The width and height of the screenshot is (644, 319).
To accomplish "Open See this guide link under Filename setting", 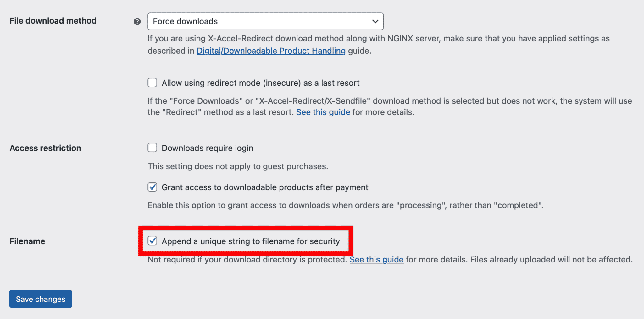I will tap(376, 260).
